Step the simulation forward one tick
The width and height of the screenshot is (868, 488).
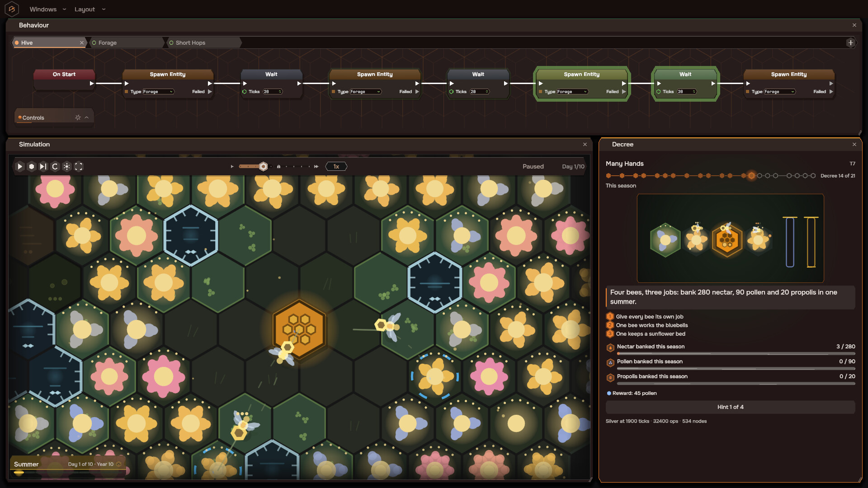pos(43,167)
